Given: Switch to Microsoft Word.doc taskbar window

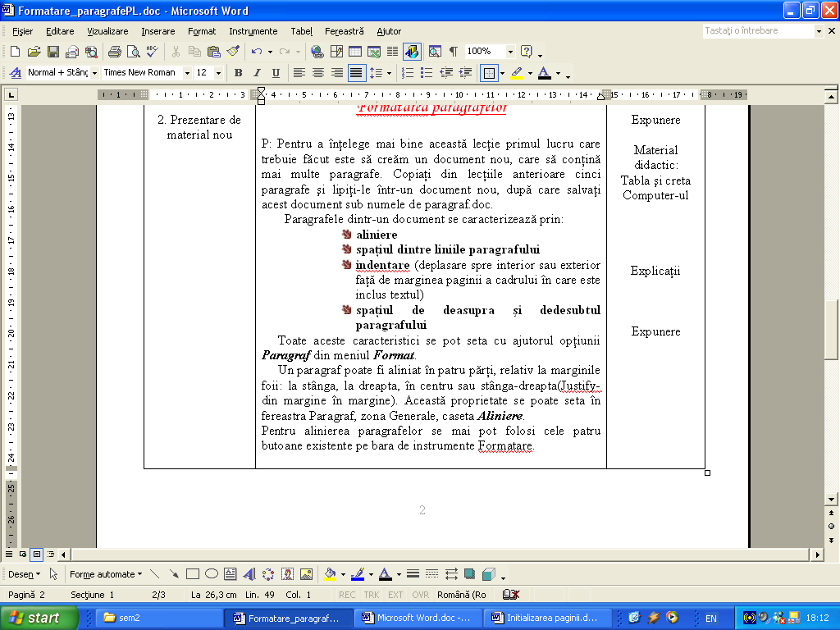Looking at the screenshot, I should pos(417,618).
